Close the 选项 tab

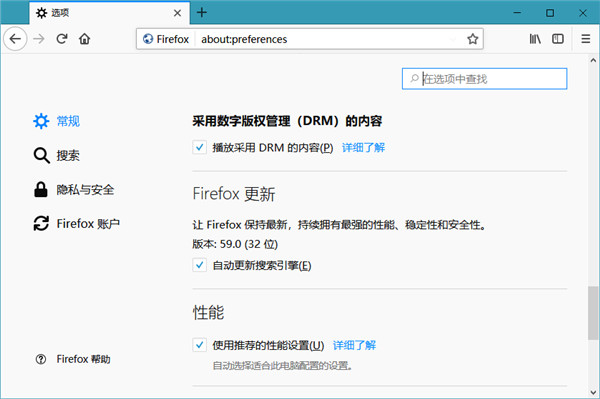tap(177, 13)
